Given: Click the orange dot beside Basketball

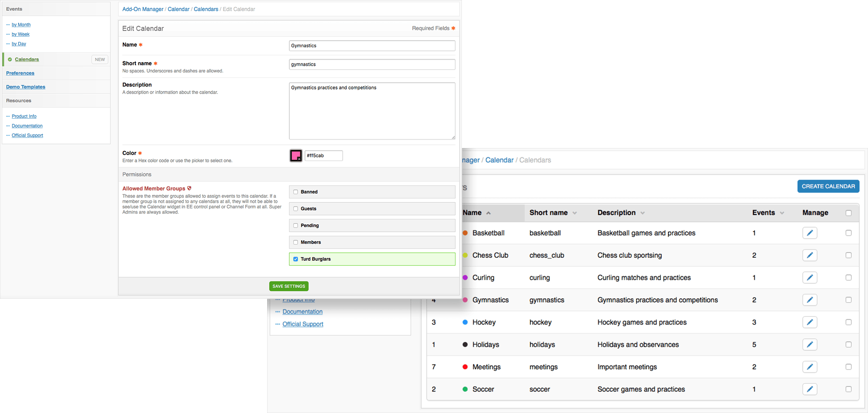Looking at the screenshot, I should click(x=465, y=233).
